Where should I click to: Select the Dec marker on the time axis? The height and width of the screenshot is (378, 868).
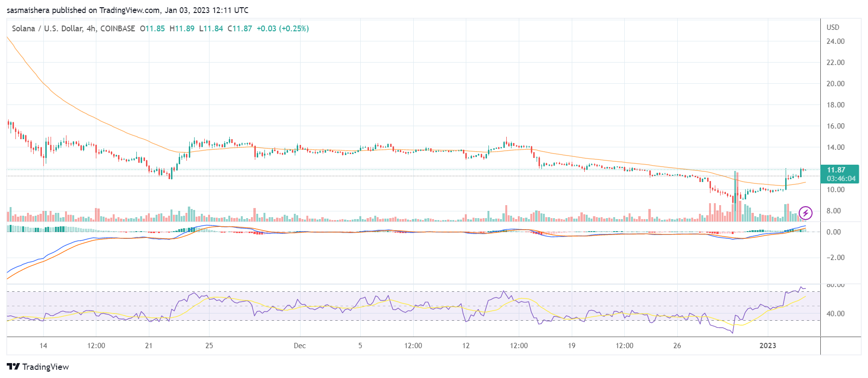point(300,346)
